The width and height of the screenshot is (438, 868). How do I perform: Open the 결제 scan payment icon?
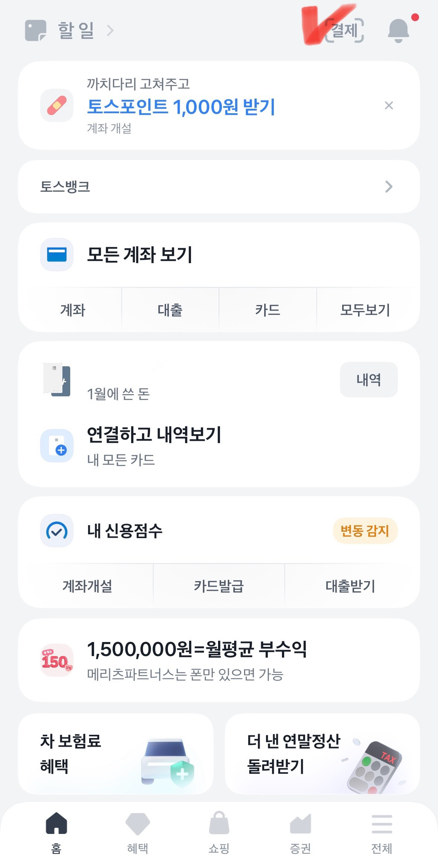344,30
